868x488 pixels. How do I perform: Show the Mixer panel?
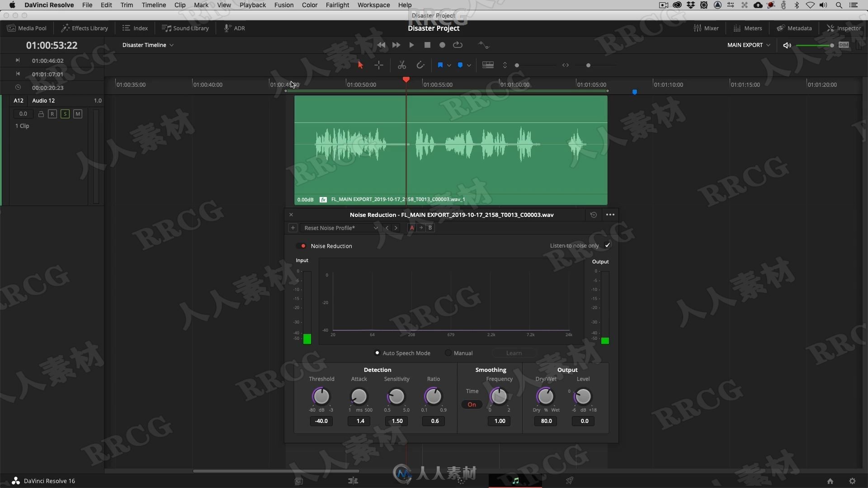pyautogui.click(x=706, y=28)
